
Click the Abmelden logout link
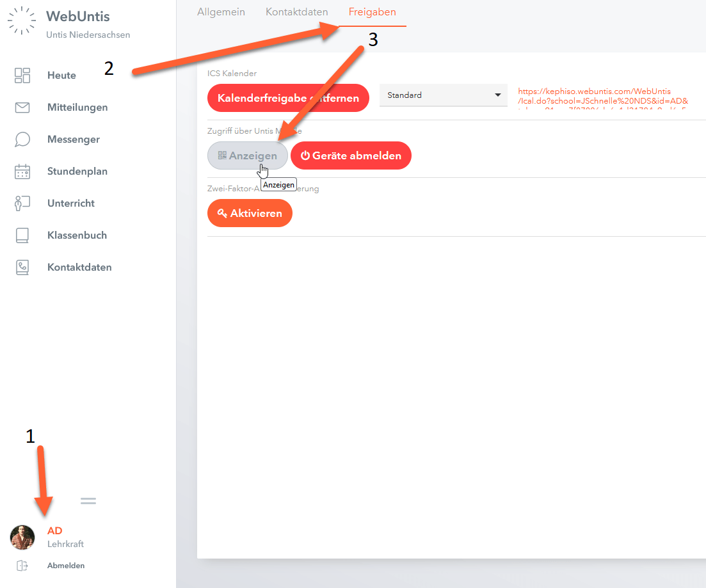[x=66, y=566]
